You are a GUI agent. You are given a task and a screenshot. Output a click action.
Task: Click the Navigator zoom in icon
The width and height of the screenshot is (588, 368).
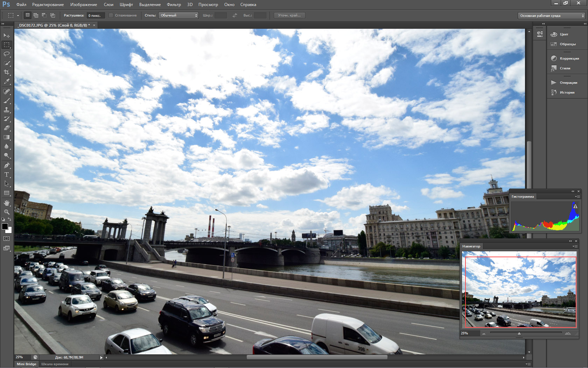[568, 333]
